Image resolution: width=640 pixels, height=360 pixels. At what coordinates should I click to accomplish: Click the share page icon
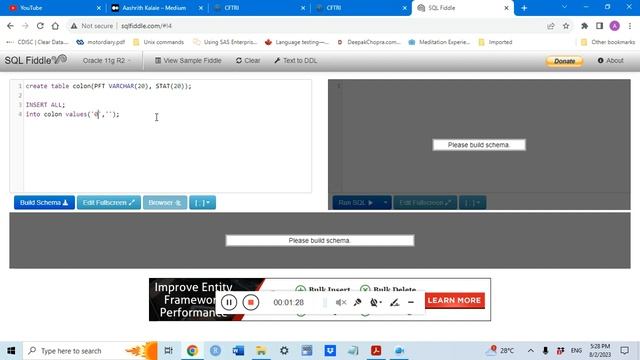(x=551, y=26)
